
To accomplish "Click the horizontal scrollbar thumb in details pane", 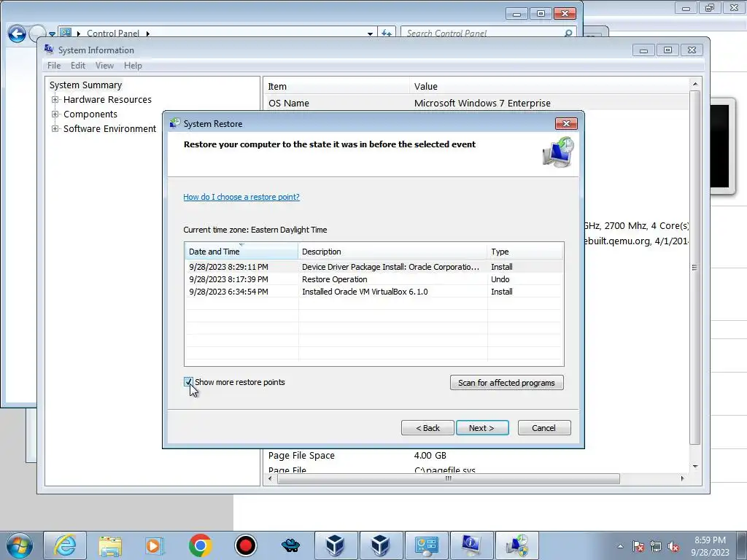I will pos(449,478).
